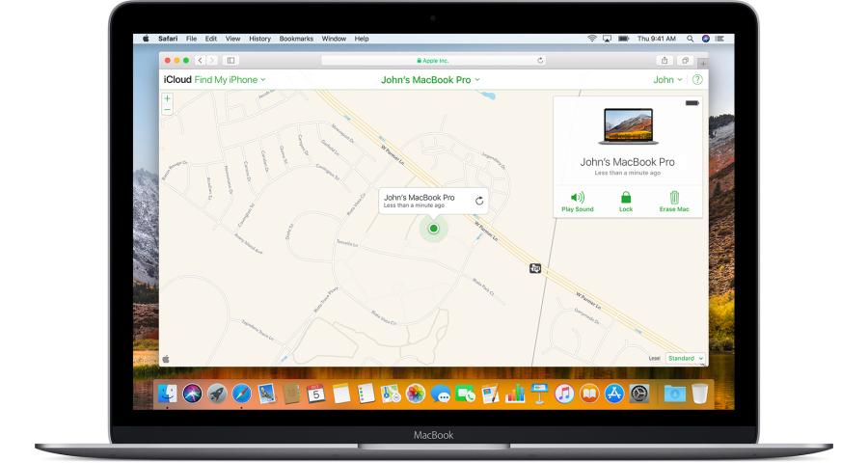Screen dimensions: 868x463
Task: Open App Store in the Dock
Action: pos(614,394)
